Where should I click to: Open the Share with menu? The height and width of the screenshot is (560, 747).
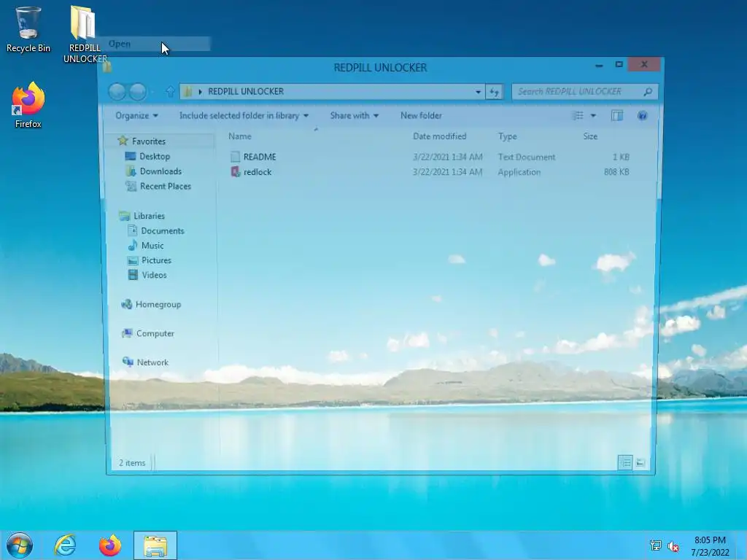point(355,116)
